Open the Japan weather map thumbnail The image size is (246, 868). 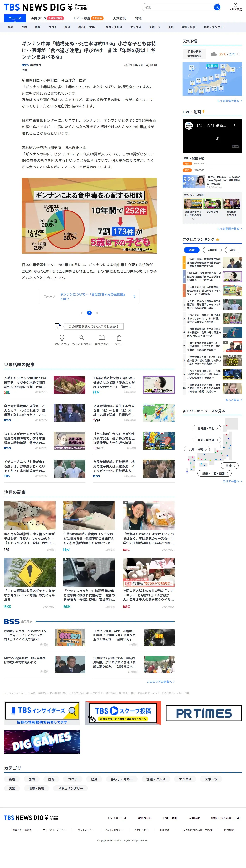point(212,79)
